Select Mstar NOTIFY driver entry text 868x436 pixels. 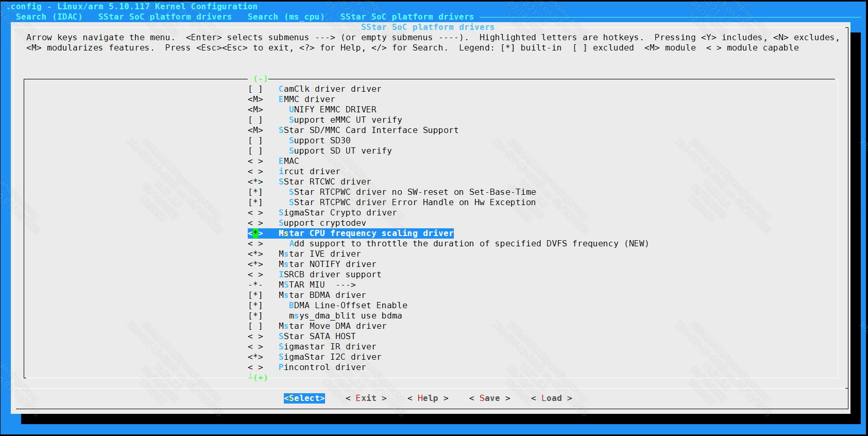click(328, 264)
